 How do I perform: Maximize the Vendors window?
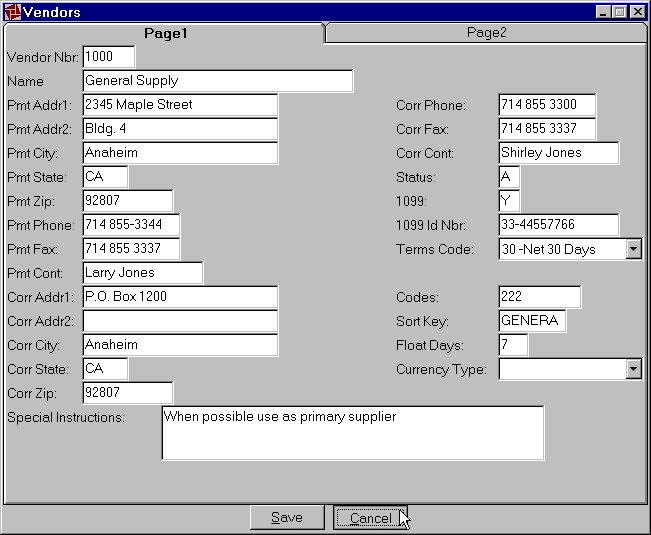(619, 12)
